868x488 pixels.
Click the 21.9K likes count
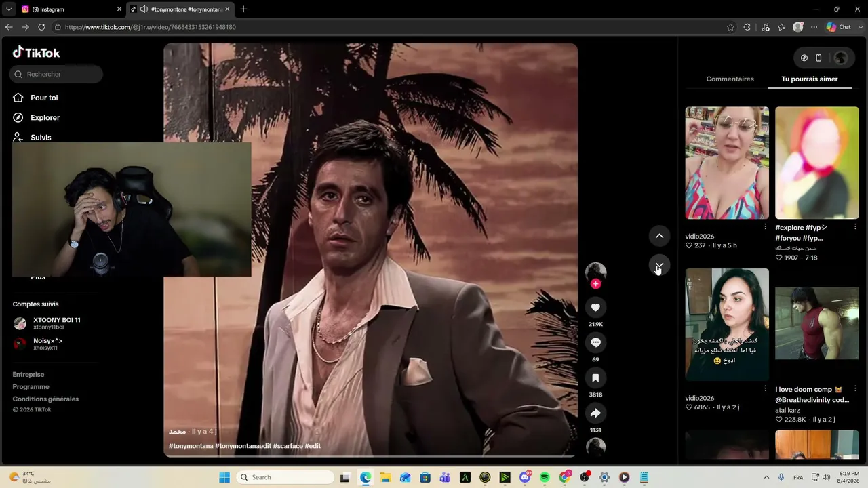(595, 325)
